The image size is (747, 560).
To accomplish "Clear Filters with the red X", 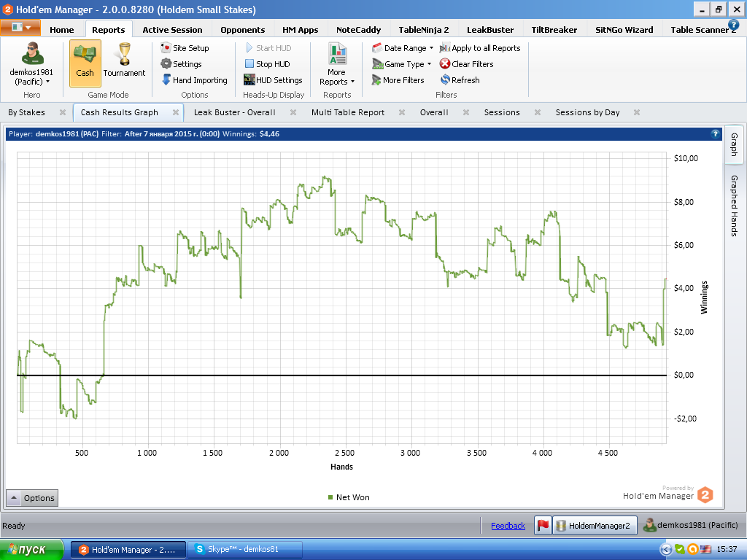I will click(466, 64).
